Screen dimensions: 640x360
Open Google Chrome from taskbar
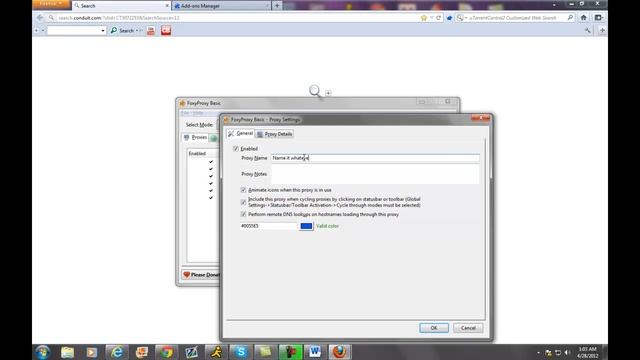(x=166, y=352)
